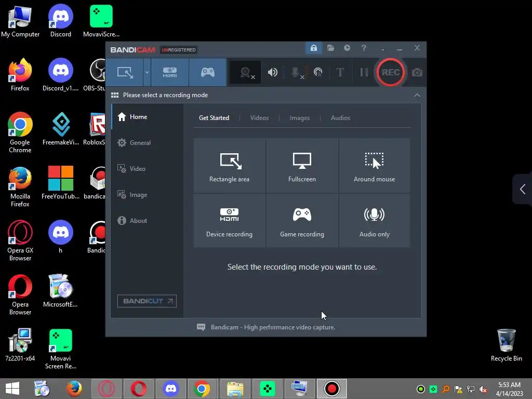Image resolution: width=532 pixels, height=399 pixels.
Task: Click the lock icon in title bar
Action: [313, 48]
